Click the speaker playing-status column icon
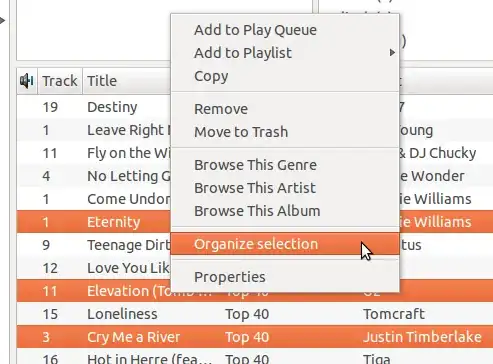Screen dimensions: 493x364 pyautogui.click(x=27, y=81)
